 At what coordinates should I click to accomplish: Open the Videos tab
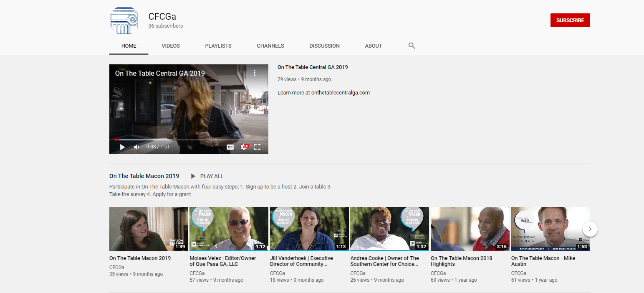(171, 46)
